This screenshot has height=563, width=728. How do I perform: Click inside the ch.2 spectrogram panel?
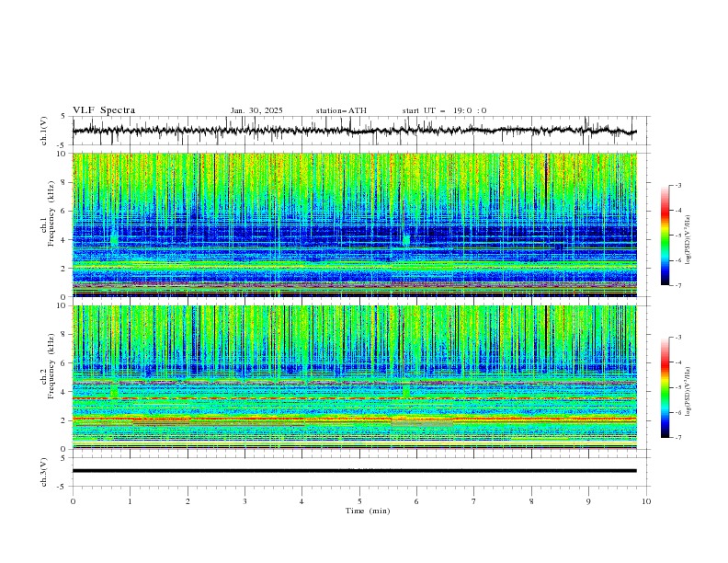pos(354,377)
